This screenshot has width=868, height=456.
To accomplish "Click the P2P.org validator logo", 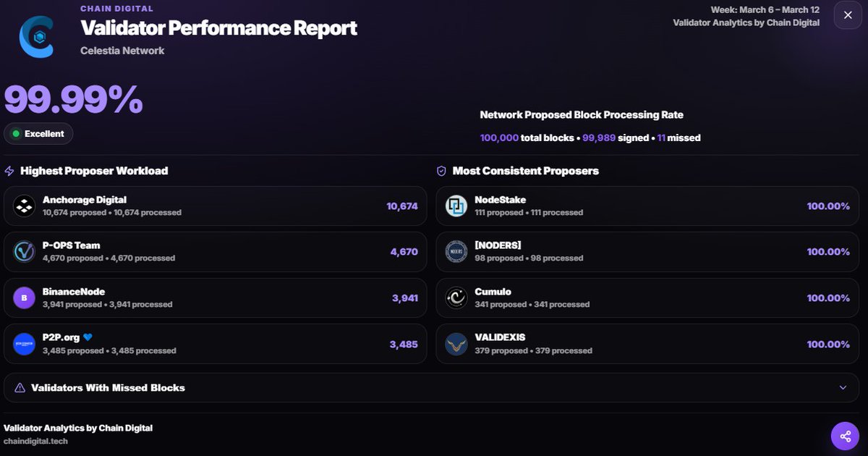I will click(x=25, y=344).
